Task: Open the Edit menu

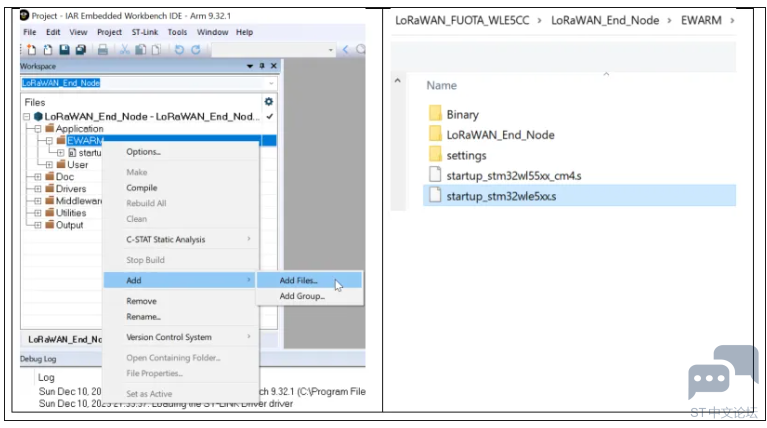Action: point(53,32)
